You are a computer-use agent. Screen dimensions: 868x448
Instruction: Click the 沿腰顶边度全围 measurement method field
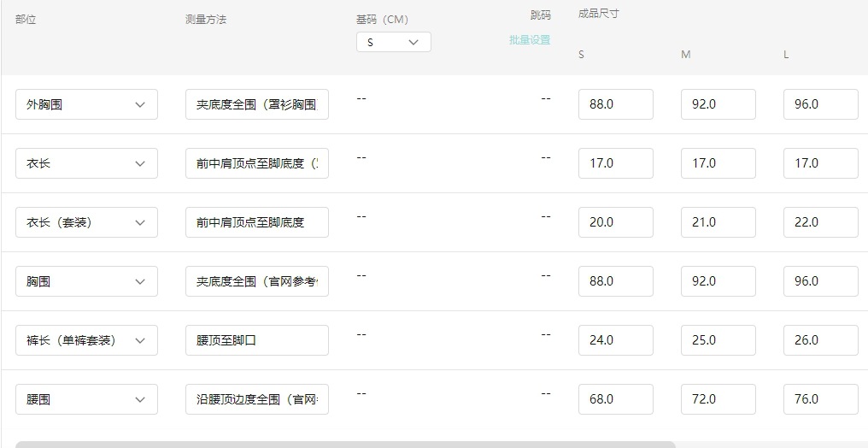click(x=256, y=399)
